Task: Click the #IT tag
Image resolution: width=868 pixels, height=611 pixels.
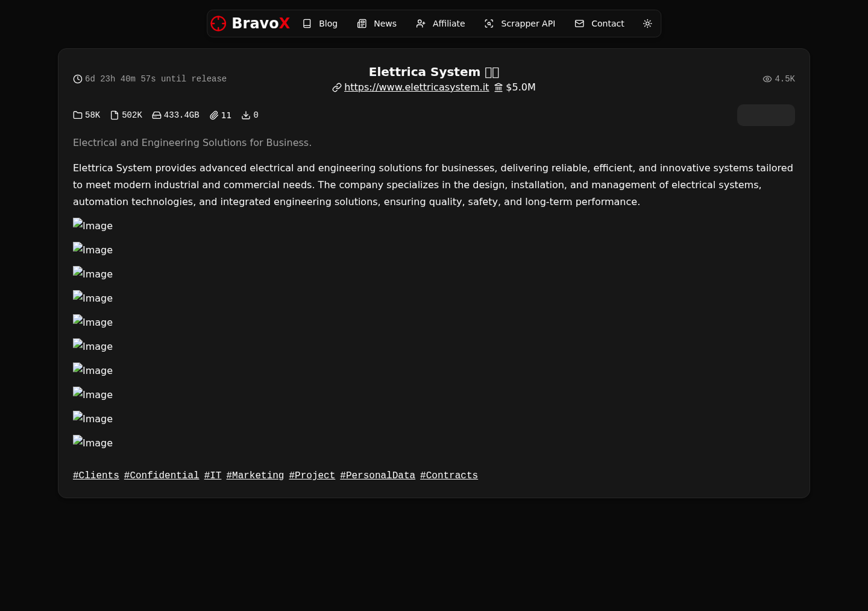Action: coord(213,475)
